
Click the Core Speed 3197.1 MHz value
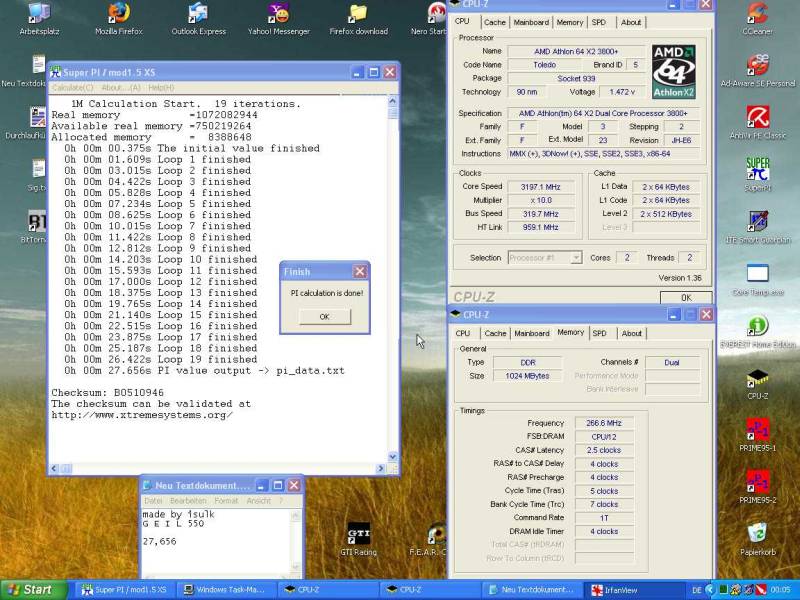coord(540,187)
